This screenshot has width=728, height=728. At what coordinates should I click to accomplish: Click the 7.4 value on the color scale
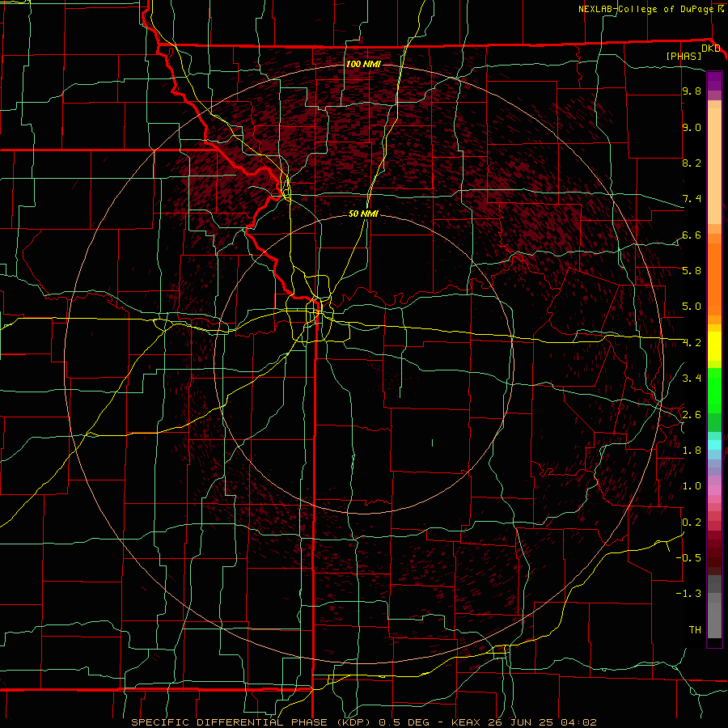(692, 199)
